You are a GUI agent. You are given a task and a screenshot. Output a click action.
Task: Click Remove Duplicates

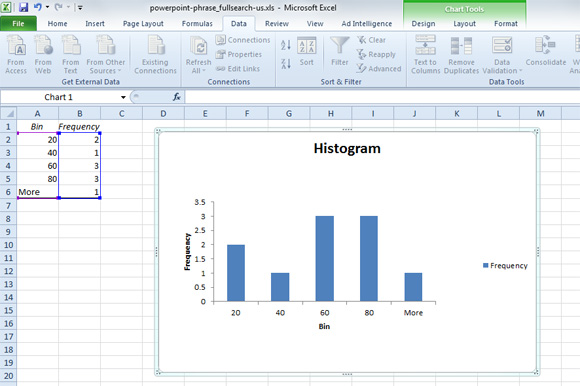(x=461, y=55)
